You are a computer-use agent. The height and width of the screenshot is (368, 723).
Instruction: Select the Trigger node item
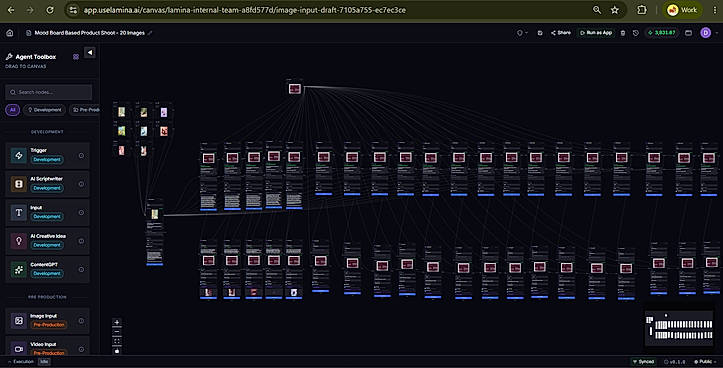(x=47, y=155)
